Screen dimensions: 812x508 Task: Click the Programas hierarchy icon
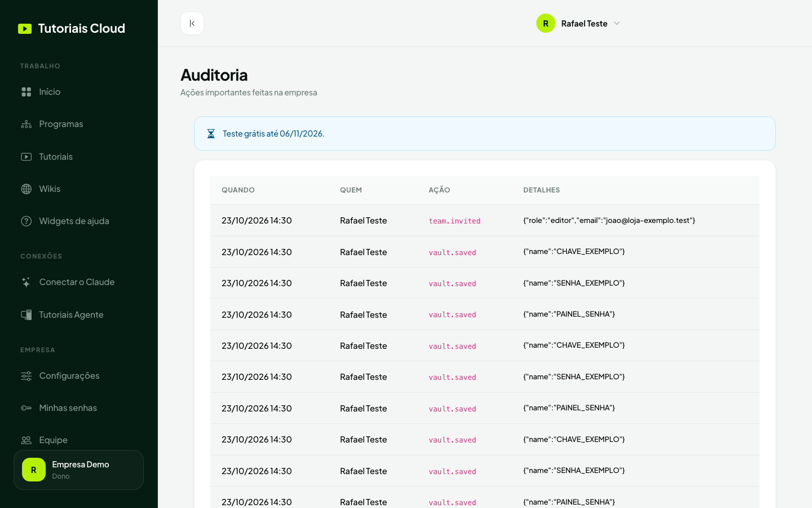tap(27, 124)
